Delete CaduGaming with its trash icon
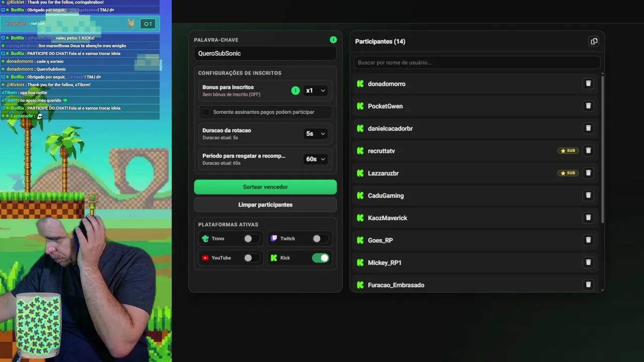The image size is (644, 362). click(x=588, y=195)
